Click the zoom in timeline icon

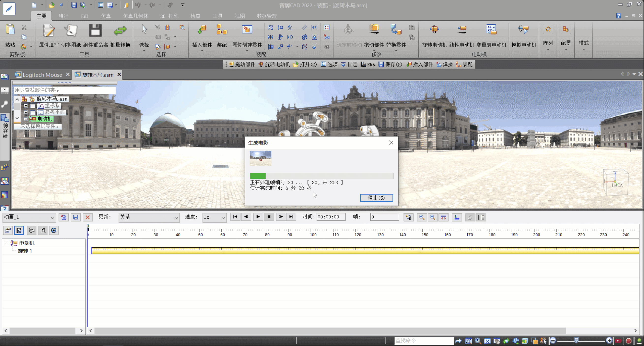[432, 217]
